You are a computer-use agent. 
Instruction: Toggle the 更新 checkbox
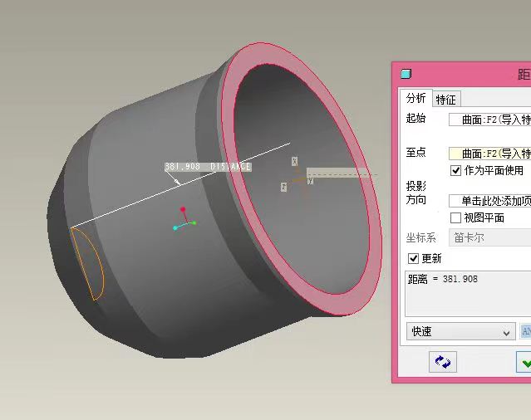(414, 259)
